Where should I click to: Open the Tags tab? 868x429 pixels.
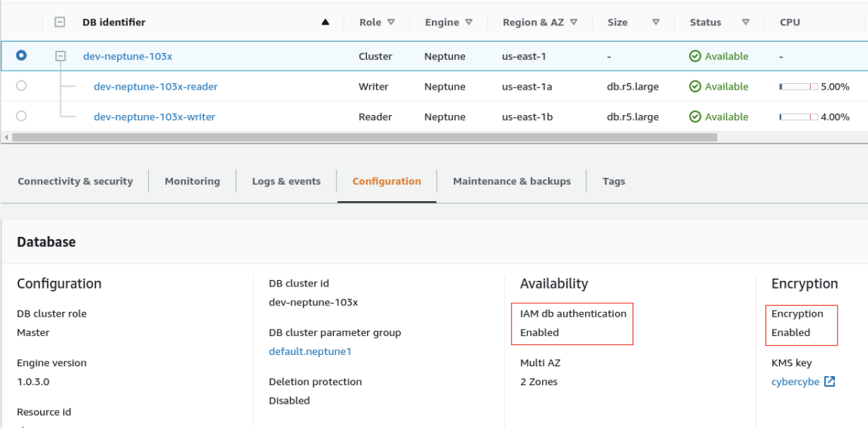613,181
